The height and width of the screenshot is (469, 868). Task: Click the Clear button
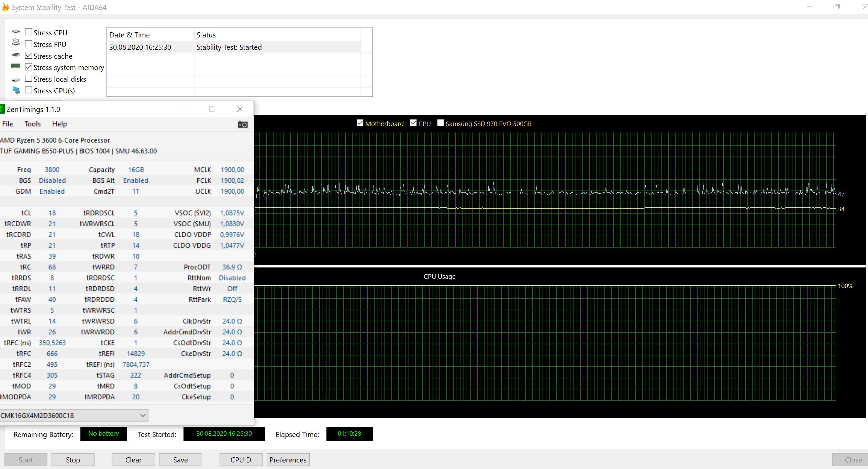click(133, 460)
